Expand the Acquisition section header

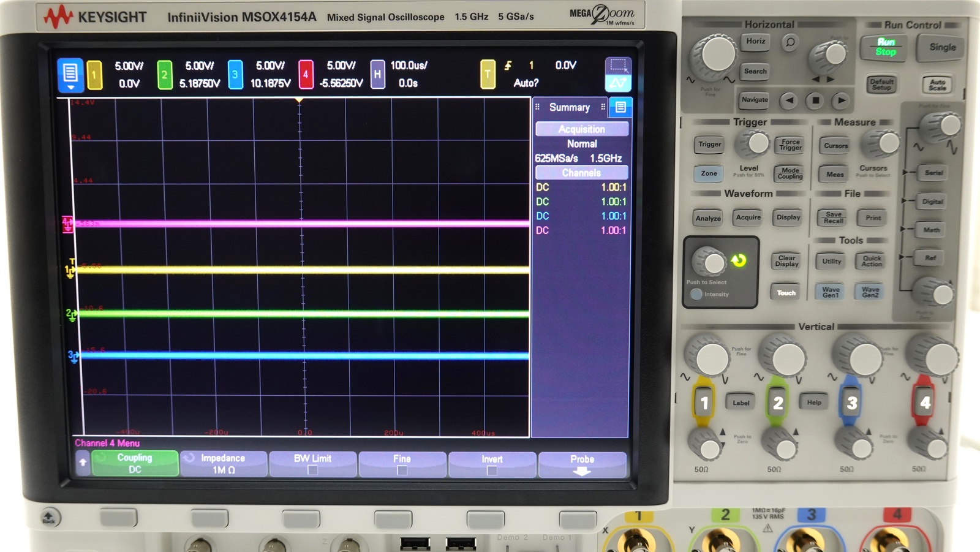pyautogui.click(x=582, y=129)
